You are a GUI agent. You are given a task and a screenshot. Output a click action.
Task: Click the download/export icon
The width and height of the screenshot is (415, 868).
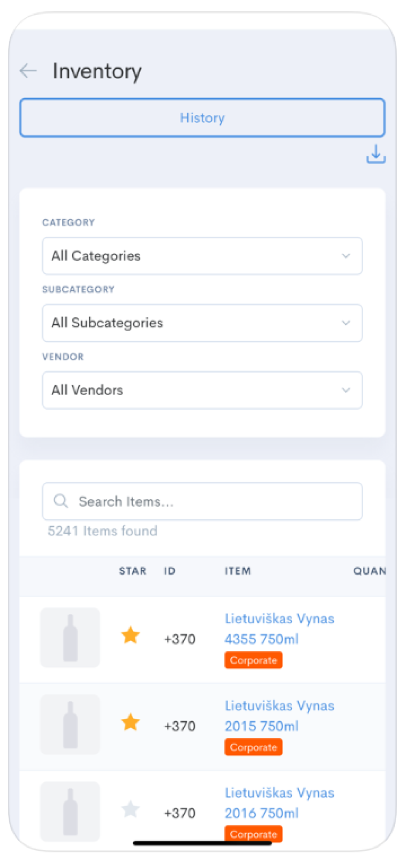pos(375,155)
